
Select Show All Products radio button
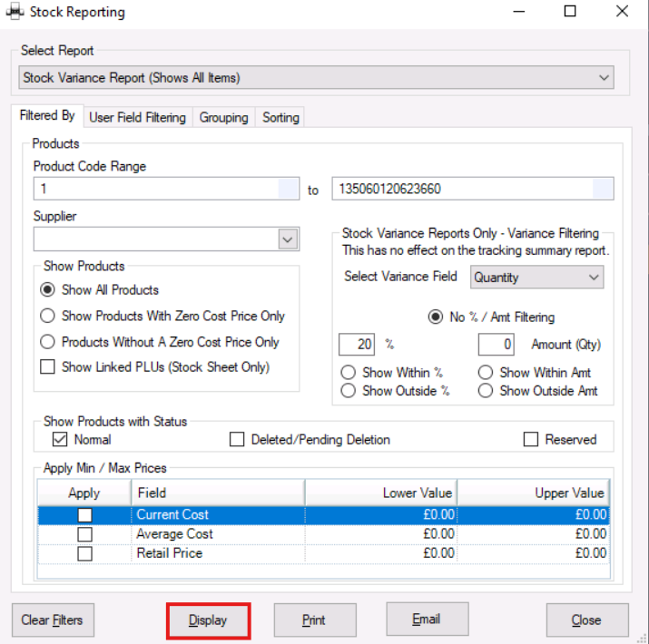49,290
